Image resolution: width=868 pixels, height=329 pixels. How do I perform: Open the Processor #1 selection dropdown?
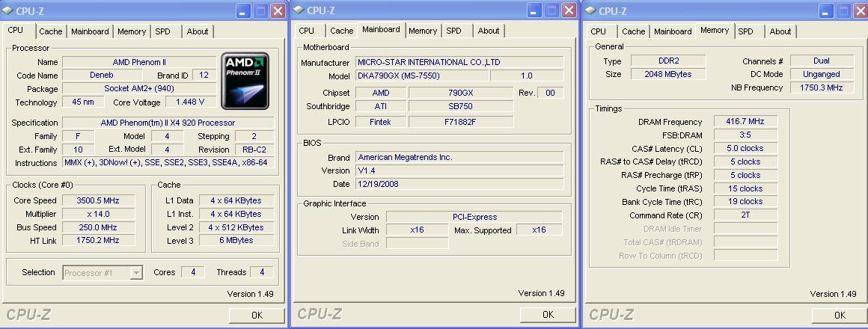pyautogui.click(x=136, y=273)
